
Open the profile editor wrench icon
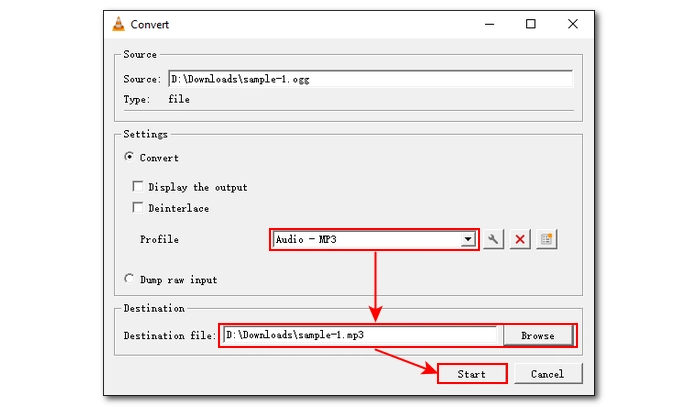tap(493, 239)
